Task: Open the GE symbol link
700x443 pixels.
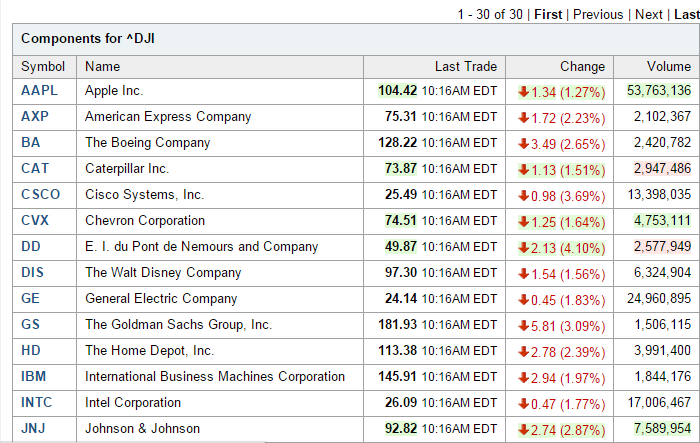Action: [30, 298]
